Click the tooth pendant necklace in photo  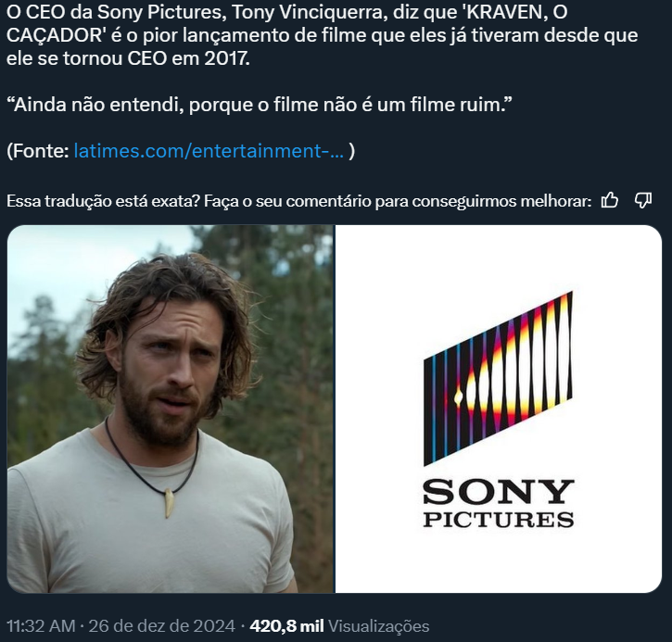tap(170, 504)
